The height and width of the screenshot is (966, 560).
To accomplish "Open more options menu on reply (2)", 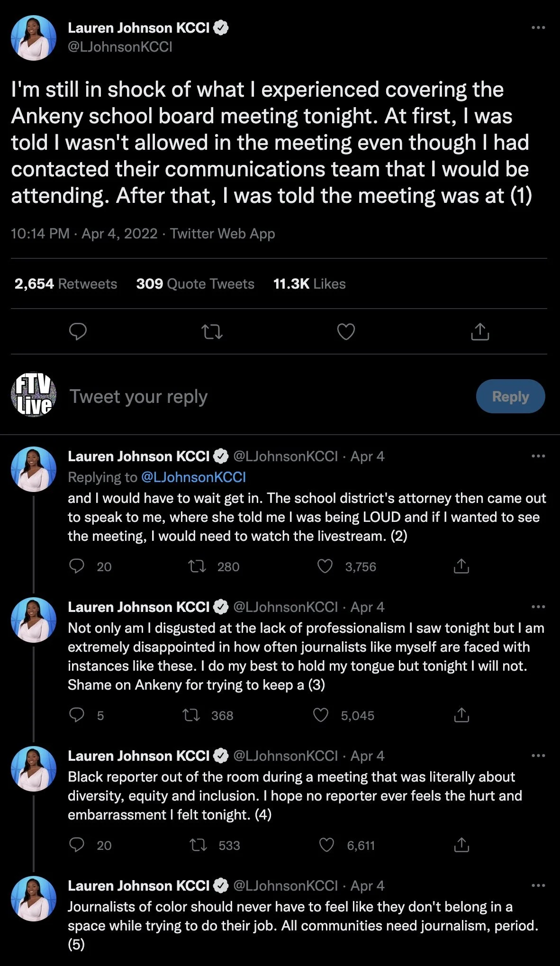I will [538, 456].
